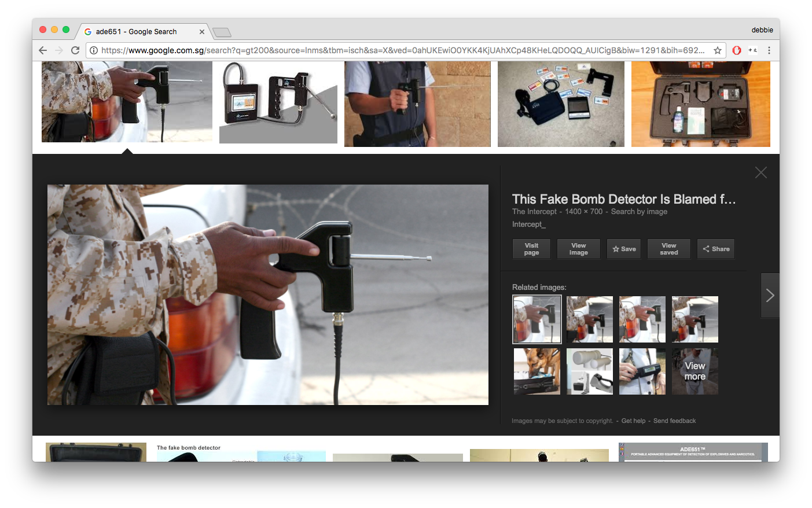
Task: Click the 'Intercept_' caption text
Action: (528, 224)
